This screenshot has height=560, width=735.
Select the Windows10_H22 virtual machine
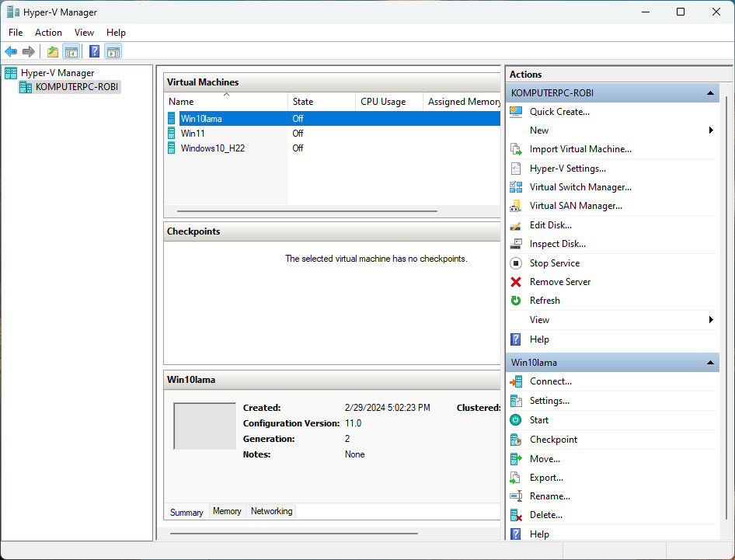212,148
